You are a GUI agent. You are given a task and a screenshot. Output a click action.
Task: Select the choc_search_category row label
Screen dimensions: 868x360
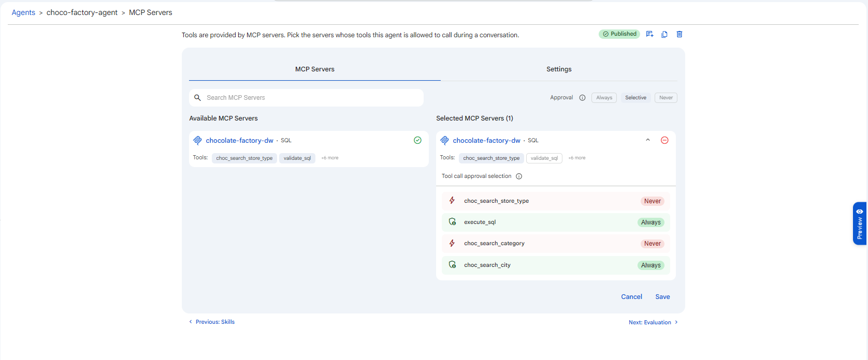tap(495, 243)
